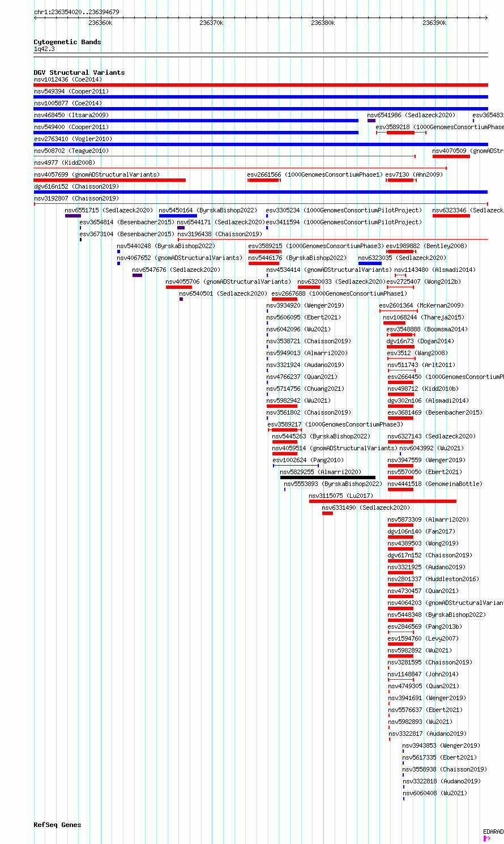Viewport: 504px width, 844px height.
Task: Click the dgv616n152 (Chaisson2019) label
Action: tap(76, 186)
